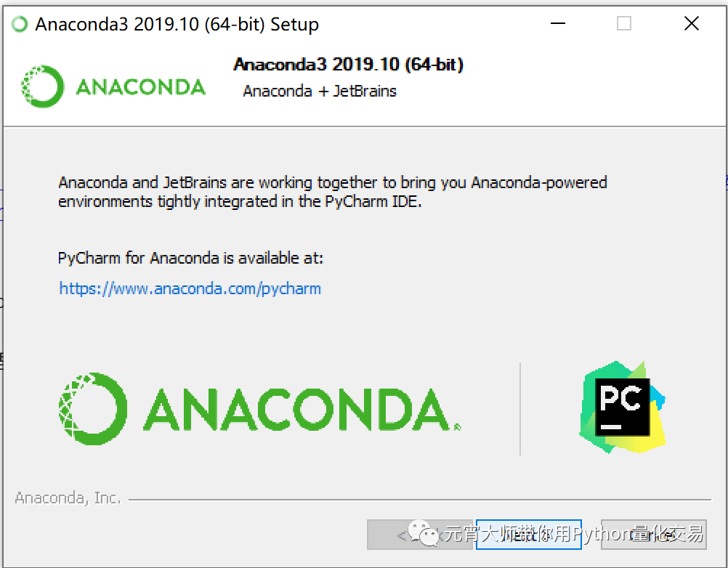The width and height of the screenshot is (728, 568).
Task: Select the Anaconda + JetBrains subtitle text
Action: (320, 91)
